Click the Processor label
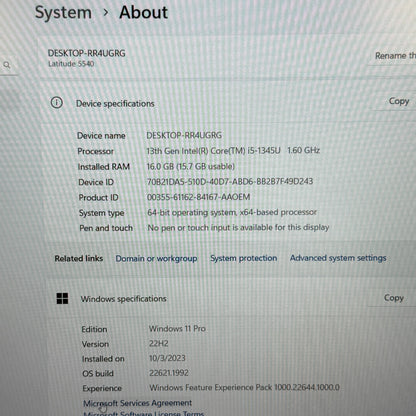The width and height of the screenshot is (416, 416). click(95, 151)
